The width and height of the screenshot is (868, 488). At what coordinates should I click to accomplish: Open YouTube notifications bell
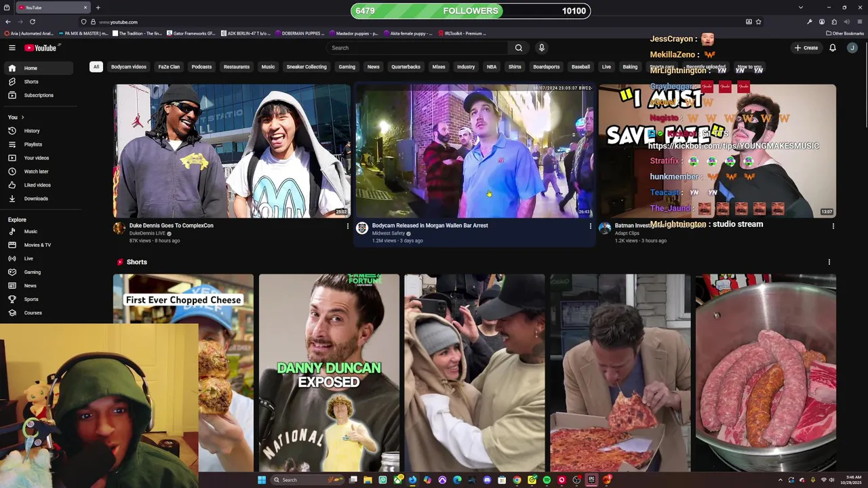pos(833,47)
